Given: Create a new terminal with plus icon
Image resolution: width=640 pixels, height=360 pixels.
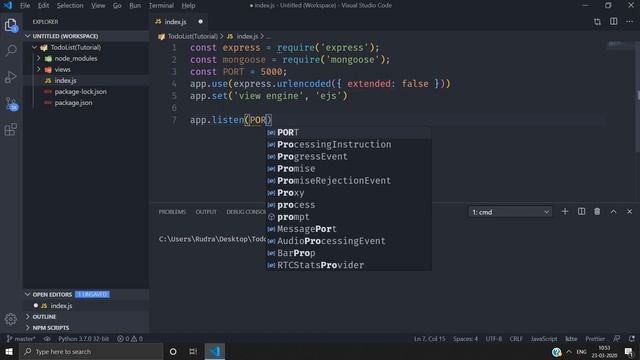Looking at the screenshot, I should point(565,211).
